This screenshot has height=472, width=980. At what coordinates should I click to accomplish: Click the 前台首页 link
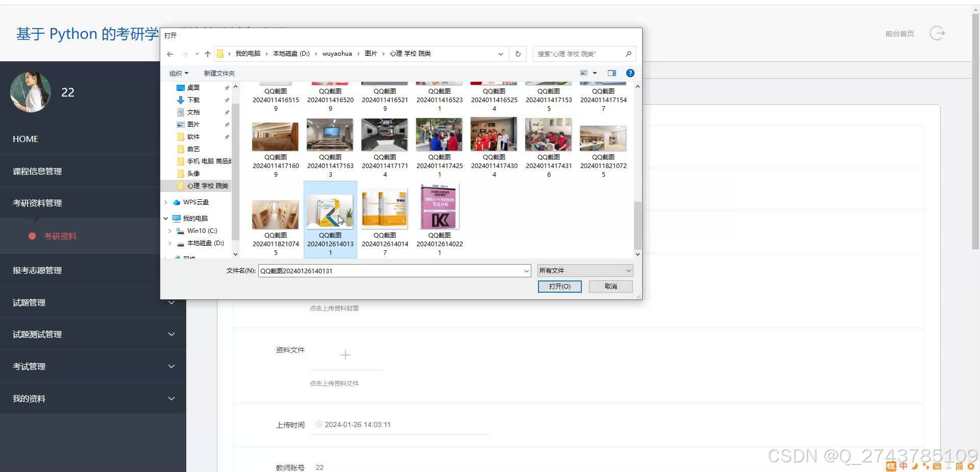[899, 34]
